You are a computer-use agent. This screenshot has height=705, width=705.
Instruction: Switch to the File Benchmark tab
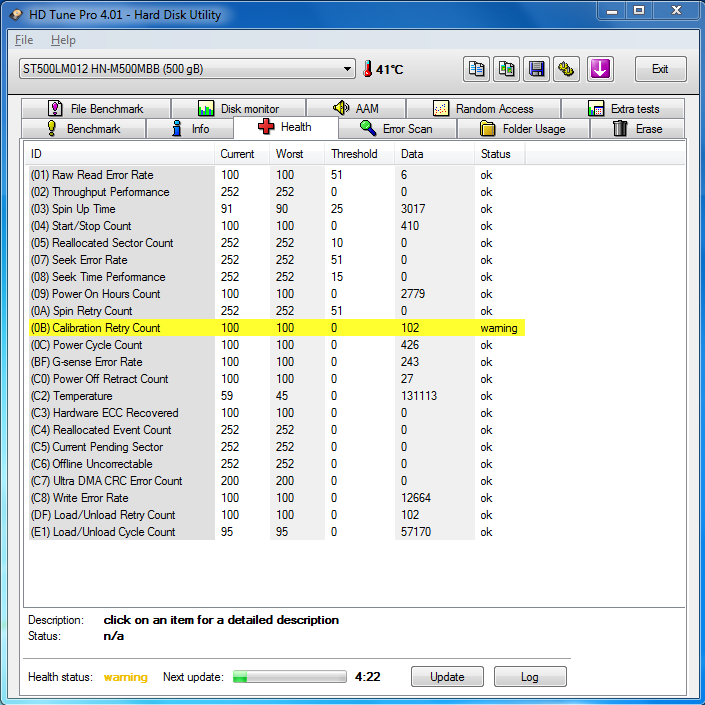(x=96, y=108)
